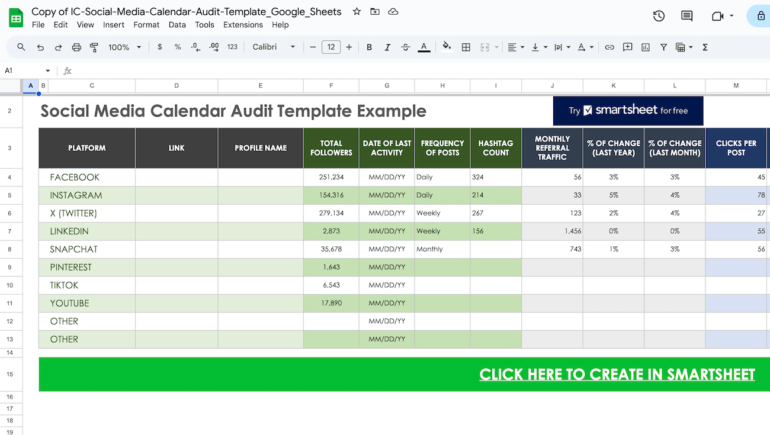
Task: Start a video call with camera icon
Action: 717,16
